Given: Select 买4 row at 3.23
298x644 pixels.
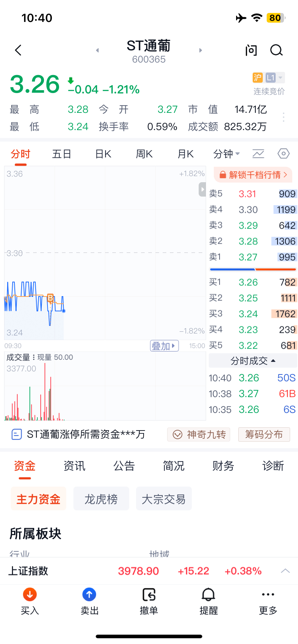Looking at the screenshot, I should pyautogui.click(x=253, y=330).
